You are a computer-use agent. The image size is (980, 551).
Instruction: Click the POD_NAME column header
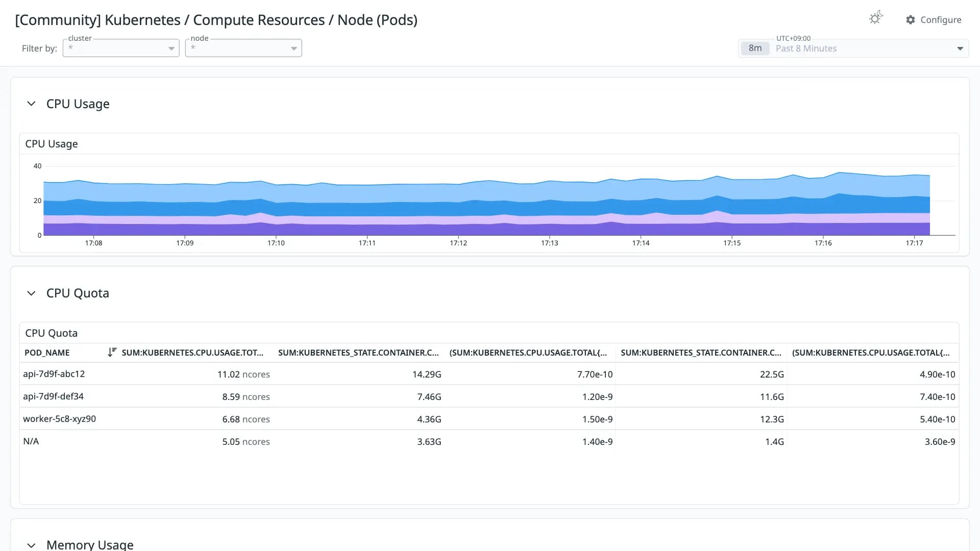47,353
